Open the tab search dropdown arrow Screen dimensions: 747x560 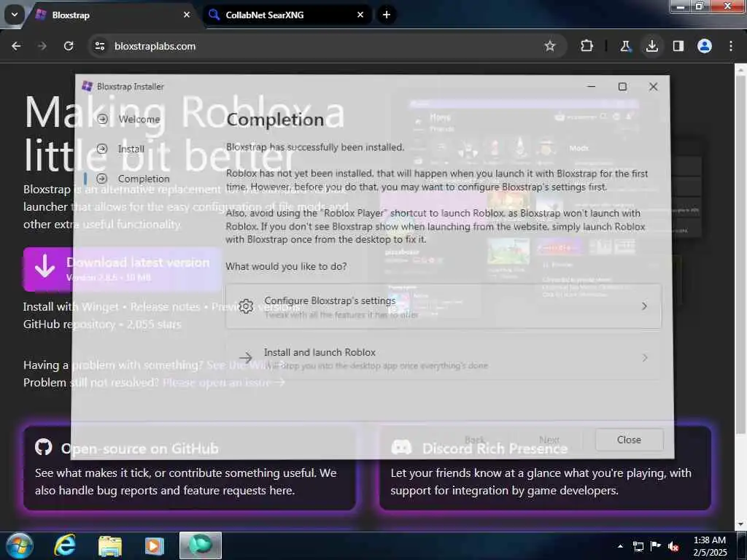pyautogui.click(x=15, y=15)
